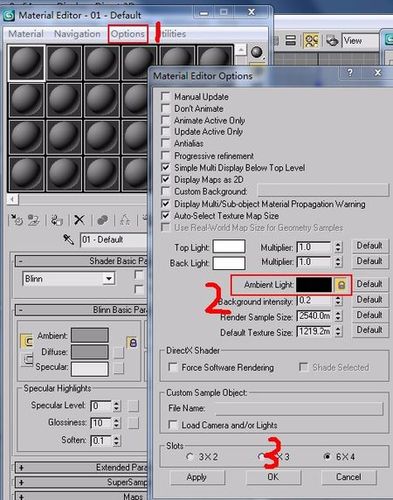
Task: Enable Progressive refinement checkbox
Action: pos(165,155)
